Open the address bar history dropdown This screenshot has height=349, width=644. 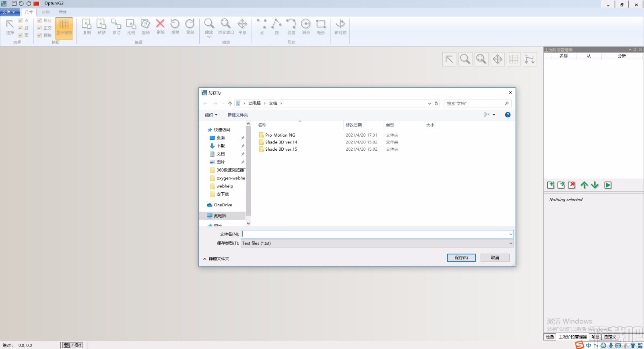click(429, 104)
